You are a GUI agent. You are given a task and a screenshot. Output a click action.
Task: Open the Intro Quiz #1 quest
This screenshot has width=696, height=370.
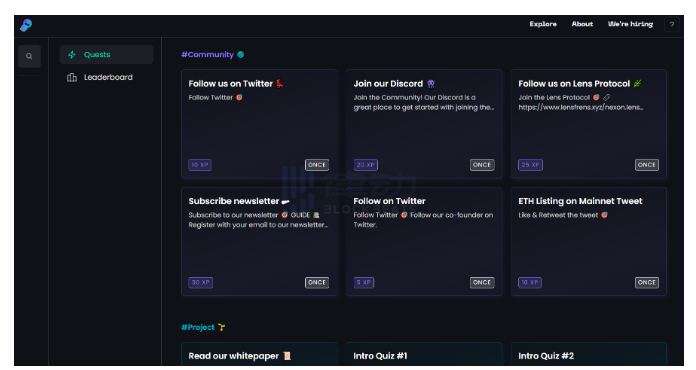click(424, 354)
